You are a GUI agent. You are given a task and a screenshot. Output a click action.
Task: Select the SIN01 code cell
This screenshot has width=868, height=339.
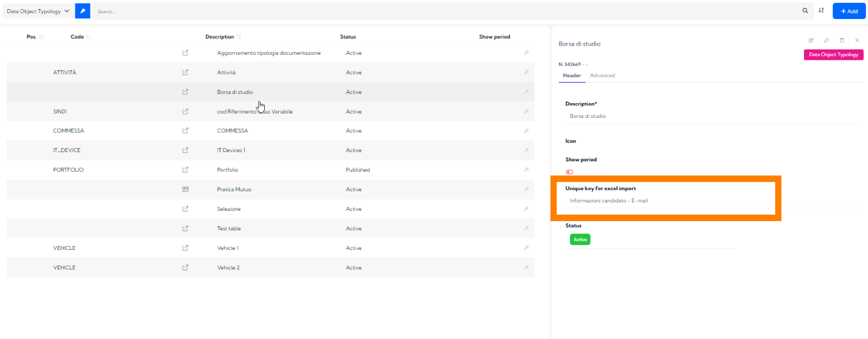[60, 111]
